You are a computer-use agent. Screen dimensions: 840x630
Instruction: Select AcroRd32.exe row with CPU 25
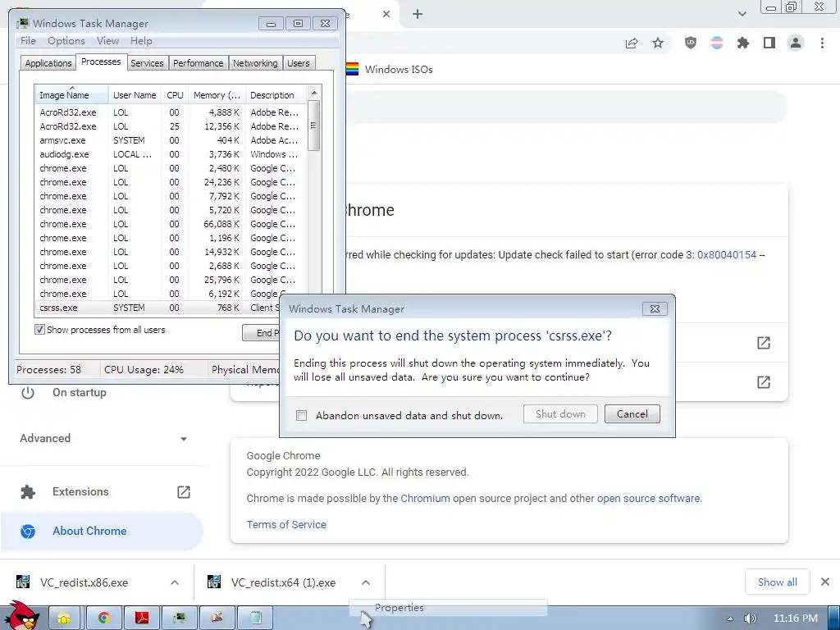coord(171,126)
